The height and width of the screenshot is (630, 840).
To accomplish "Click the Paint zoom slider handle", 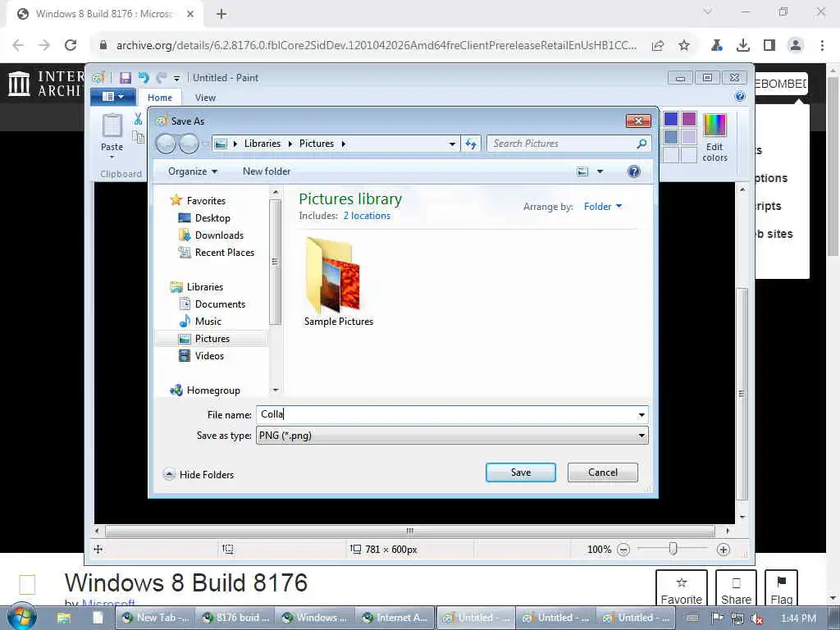I will point(673,549).
